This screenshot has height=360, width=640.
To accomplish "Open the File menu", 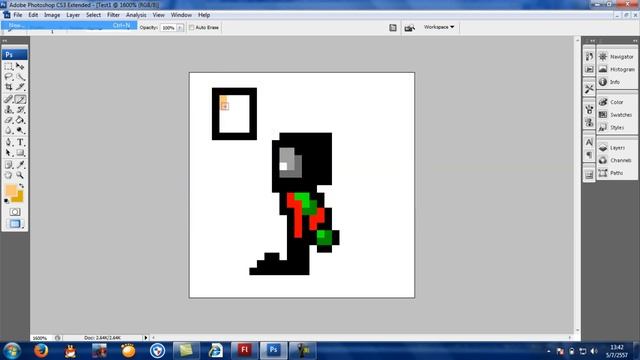I will coord(18,15).
